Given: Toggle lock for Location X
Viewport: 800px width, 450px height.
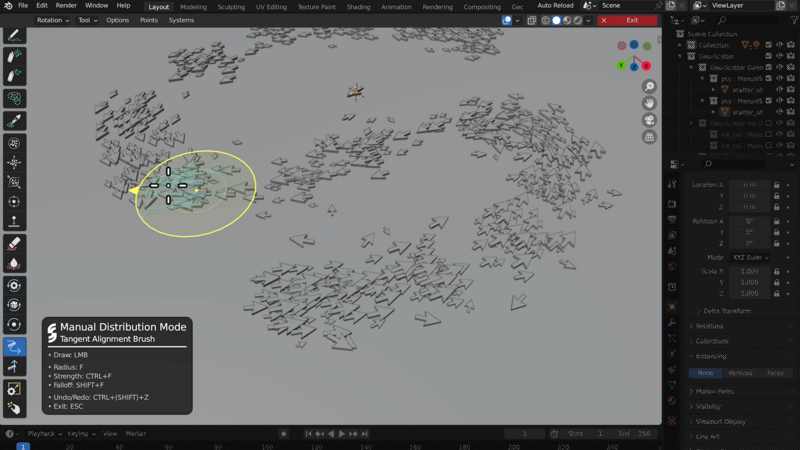Looking at the screenshot, I should point(777,185).
